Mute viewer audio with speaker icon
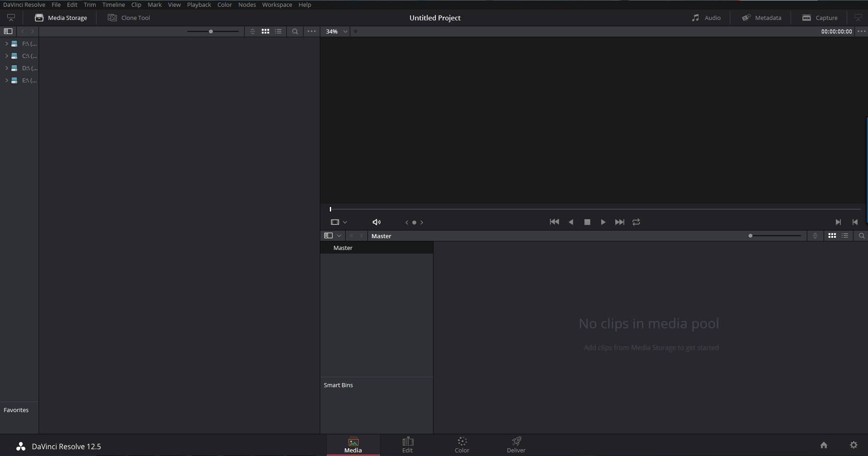This screenshot has height=456, width=868. point(376,222)
